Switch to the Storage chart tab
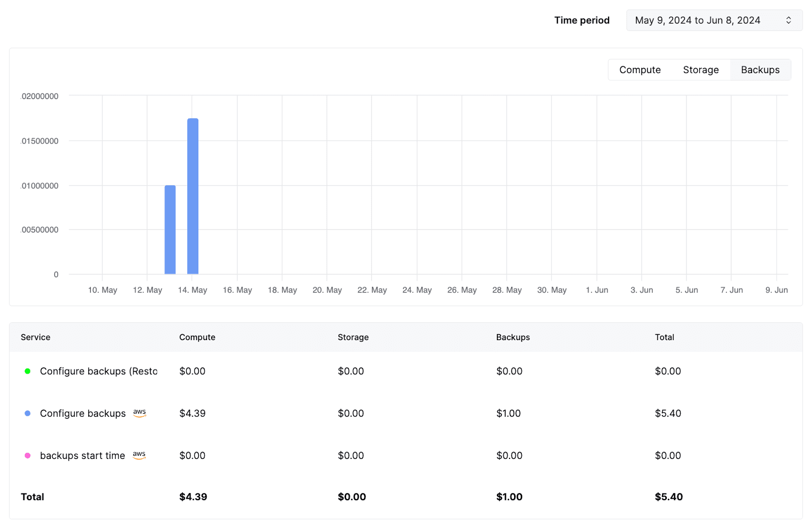Screen dimensions: 812x527 (700, 70)
